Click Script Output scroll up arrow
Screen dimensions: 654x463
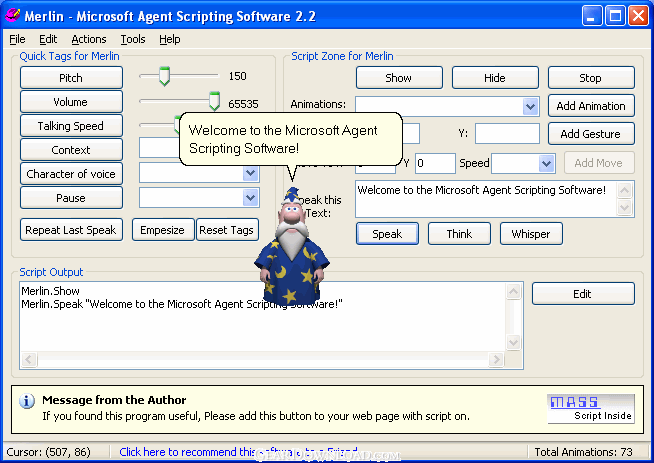tap(513, 292)
